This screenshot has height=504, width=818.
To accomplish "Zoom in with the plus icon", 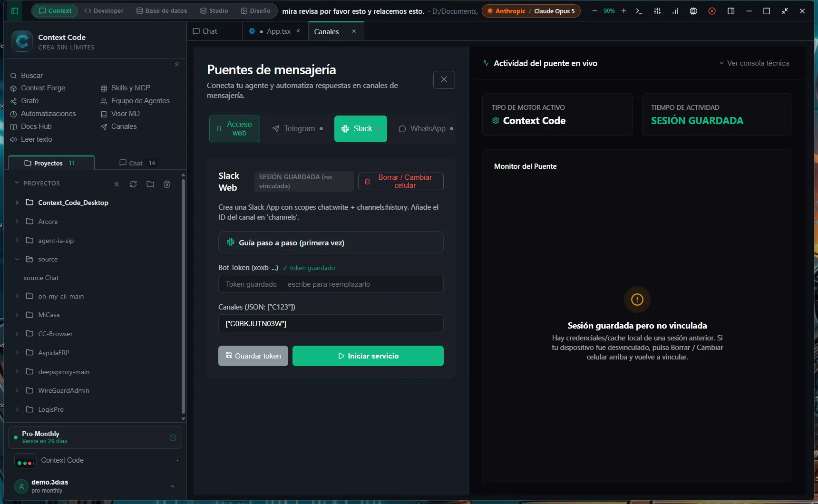I will click(x=623, y=11).
